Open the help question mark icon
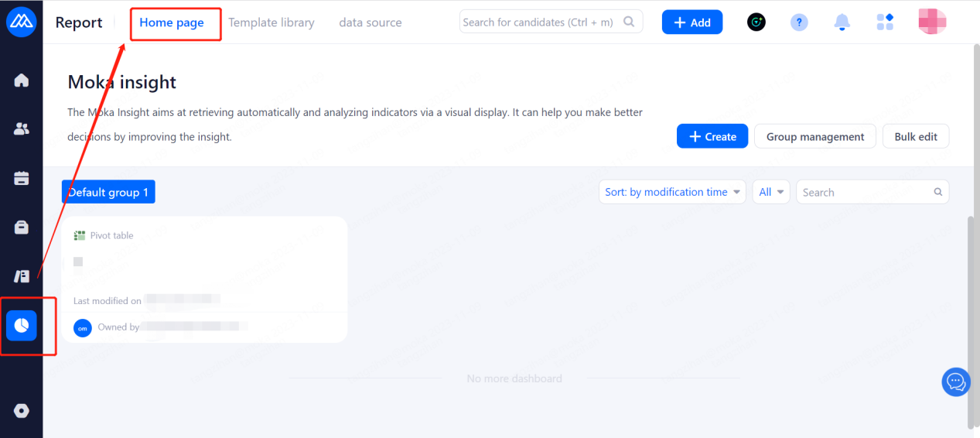The height and width of the screenshot is (438, 980). (799, 22)
